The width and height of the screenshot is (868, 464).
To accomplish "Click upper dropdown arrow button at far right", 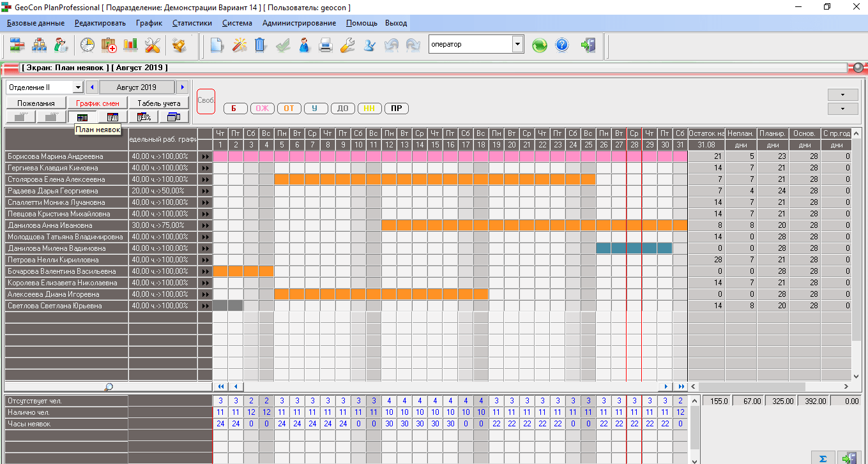I will coord(842,94).
